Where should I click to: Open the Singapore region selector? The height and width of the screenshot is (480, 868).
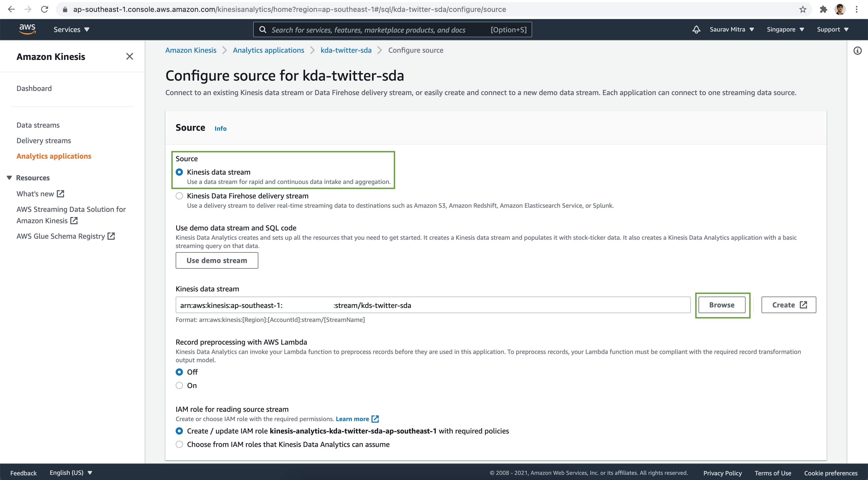coord(785,30)
